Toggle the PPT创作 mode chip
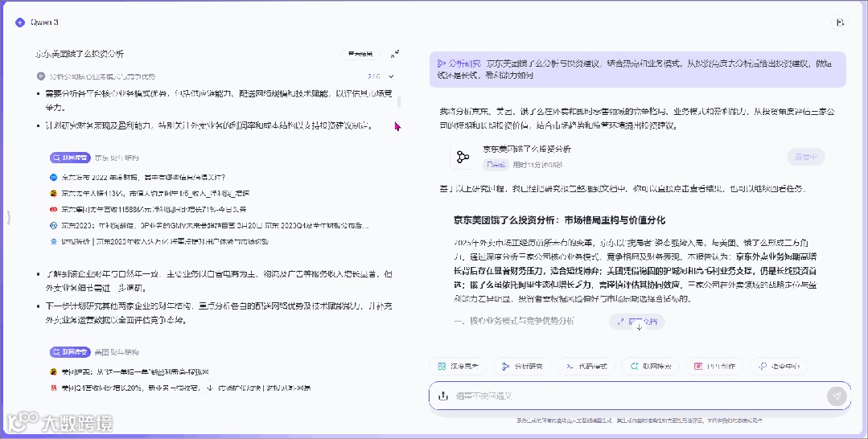This screenshot has width=868, height=439. [x=714, y=367]
